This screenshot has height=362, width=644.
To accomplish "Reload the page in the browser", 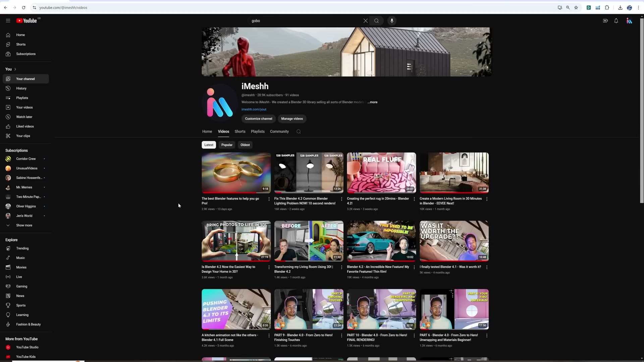I will tap(23, 7).
